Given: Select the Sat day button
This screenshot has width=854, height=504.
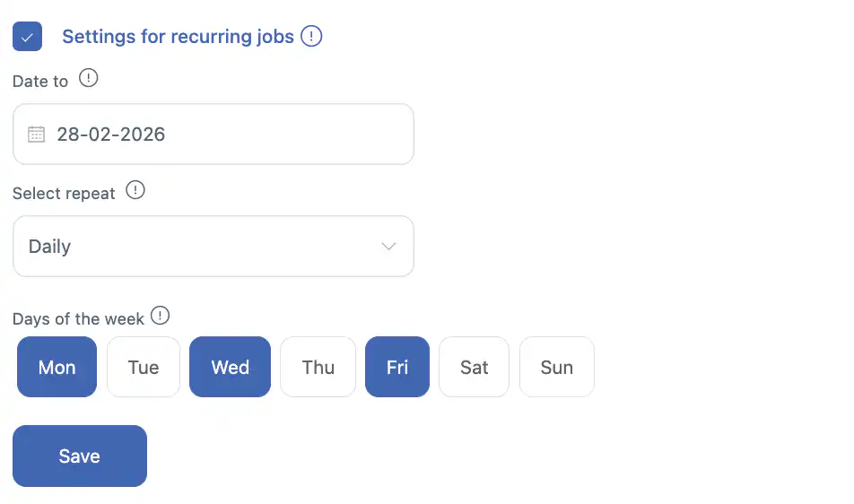Looking at the screenshot, I should pyautogui.click(x=474, y=367).
